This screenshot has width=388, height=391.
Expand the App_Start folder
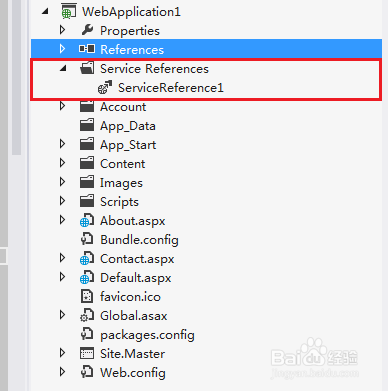point(62,144)
